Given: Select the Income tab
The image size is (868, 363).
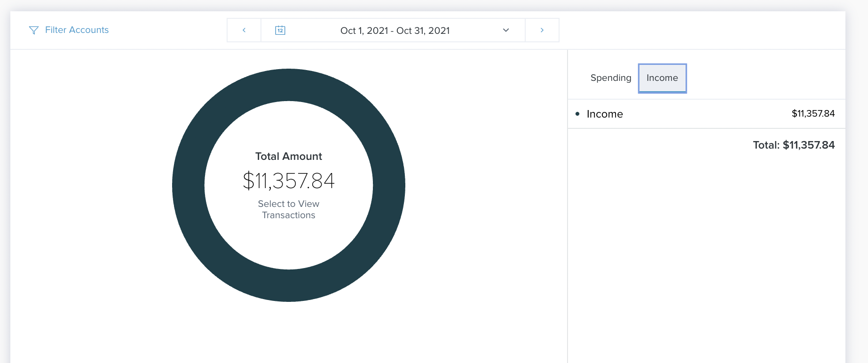Looking at the screenshot, I should click(x=662, y=78).
